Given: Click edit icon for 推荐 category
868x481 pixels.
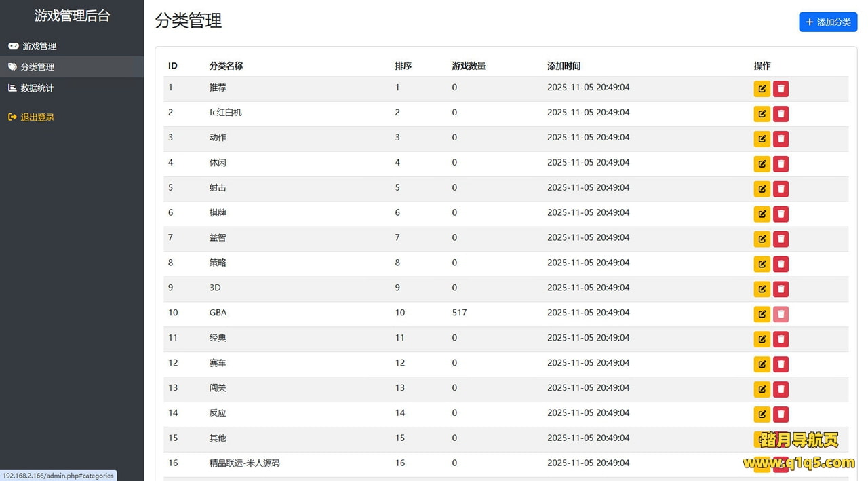Looking at the screenshot, I should click(x=762, y=89).
